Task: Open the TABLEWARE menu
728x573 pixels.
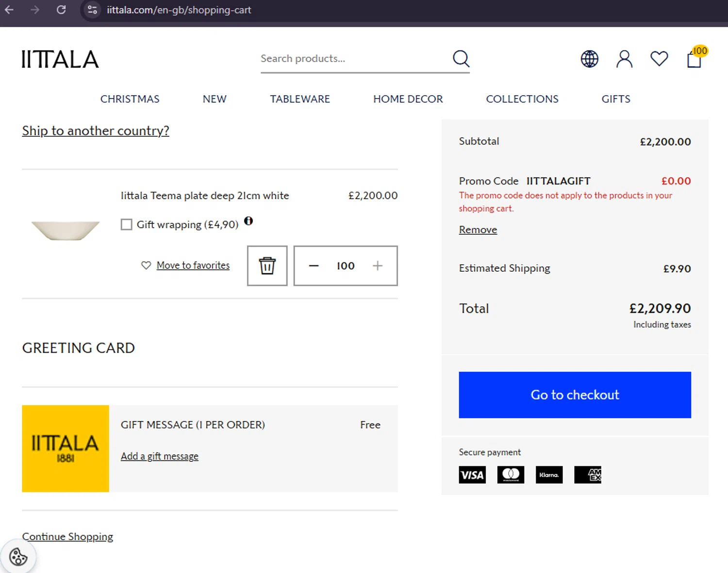Action: [300, 99]
